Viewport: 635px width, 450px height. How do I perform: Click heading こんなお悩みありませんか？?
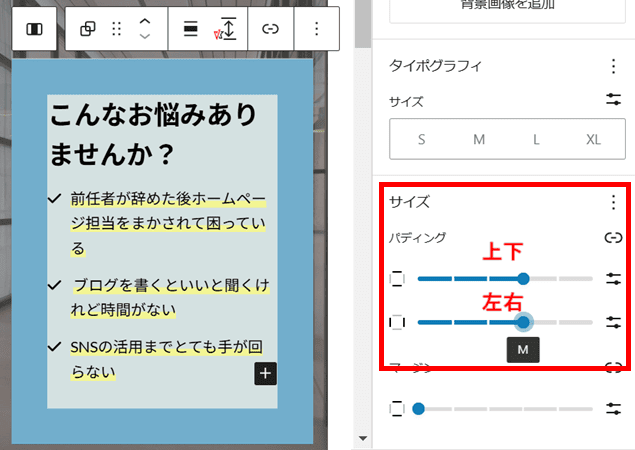(x=153, y=134)
